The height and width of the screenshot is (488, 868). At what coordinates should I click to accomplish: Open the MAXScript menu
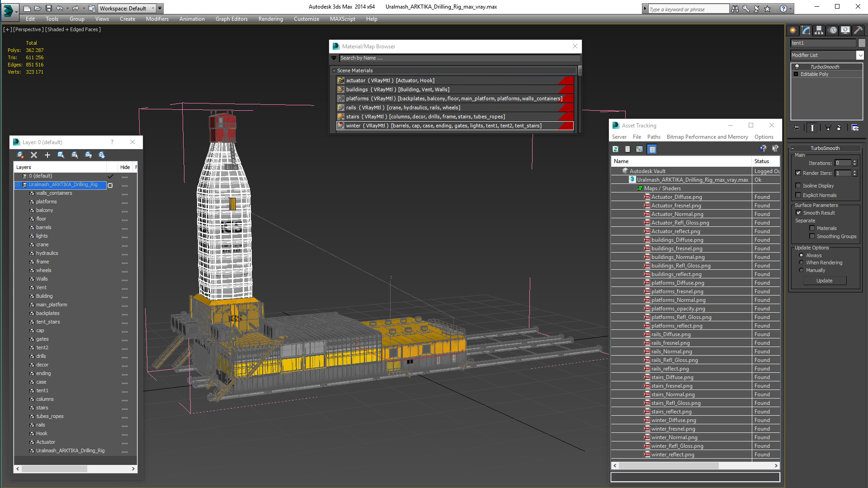pyautogui.click(x=342, y=19)
